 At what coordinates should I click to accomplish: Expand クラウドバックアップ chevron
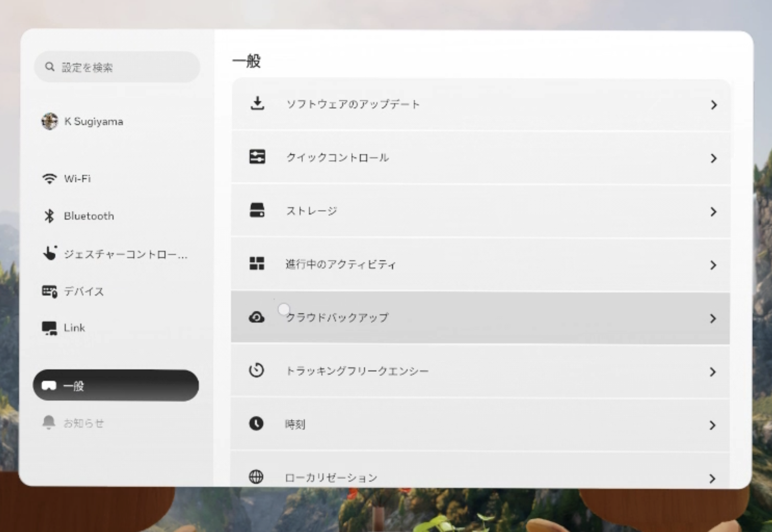click(713, 318)
